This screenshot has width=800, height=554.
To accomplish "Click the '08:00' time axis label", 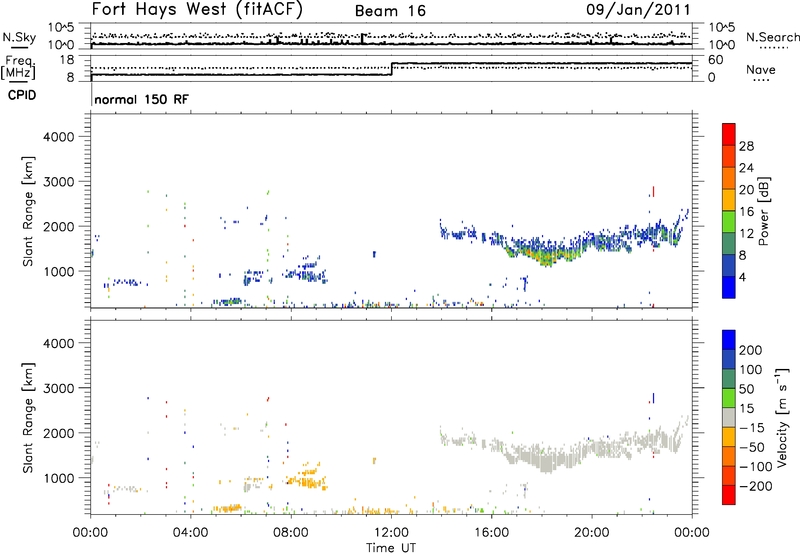I will pos(291,533).
